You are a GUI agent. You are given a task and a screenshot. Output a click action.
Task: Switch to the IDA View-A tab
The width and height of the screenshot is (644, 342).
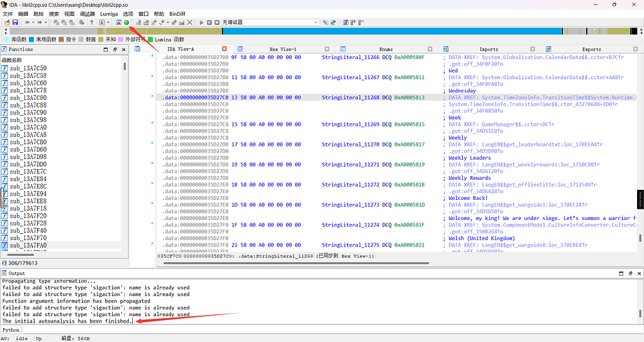pos(180,49)
